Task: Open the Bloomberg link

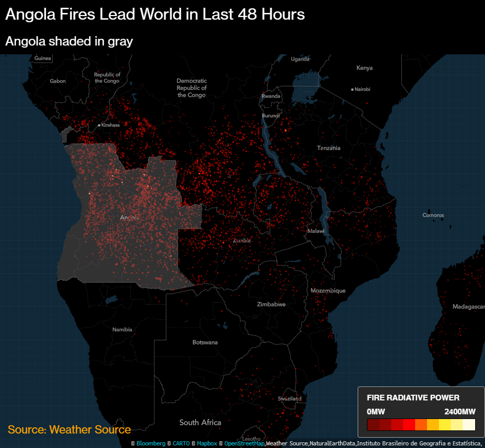Action: 150,443
